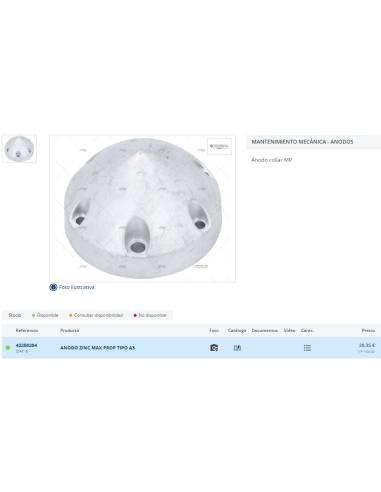
Task: Click the No disponible legend label
Action: [x=152, y=315]
